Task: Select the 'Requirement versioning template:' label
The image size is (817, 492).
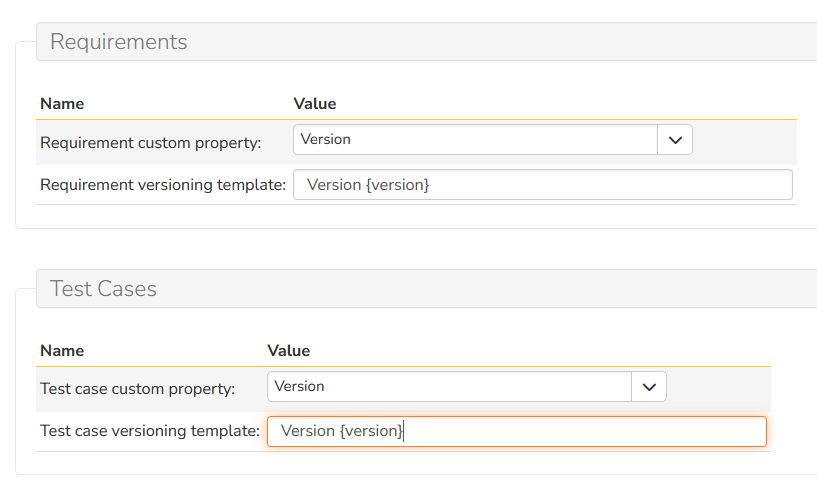Action: tap(163, 185)
